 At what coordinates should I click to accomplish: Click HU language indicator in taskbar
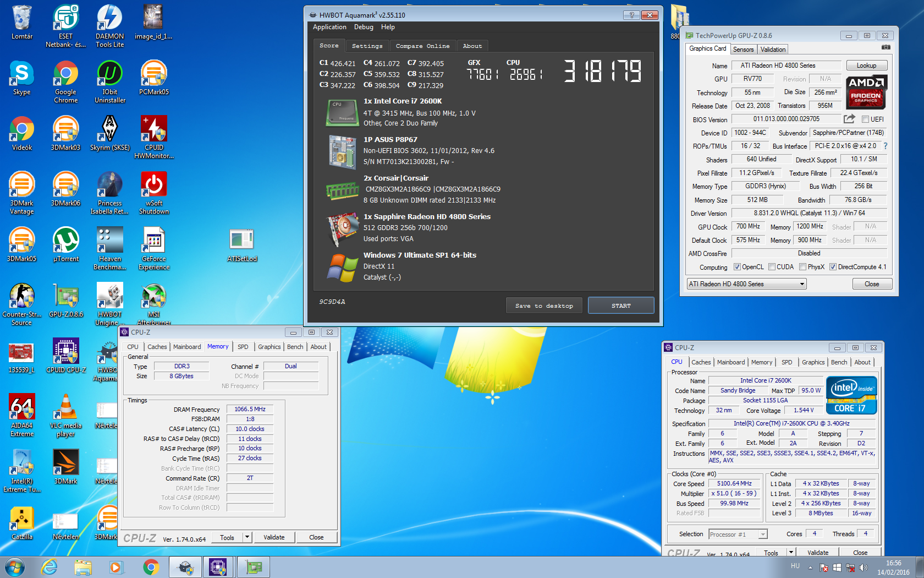click(x=795, y=566)
